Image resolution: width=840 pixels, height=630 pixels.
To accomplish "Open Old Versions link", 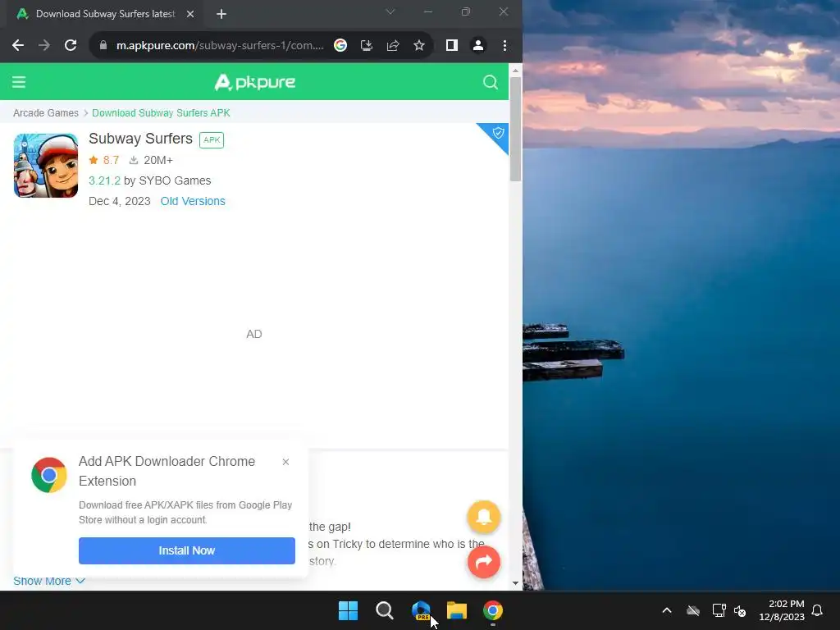I will pos(193,202).
